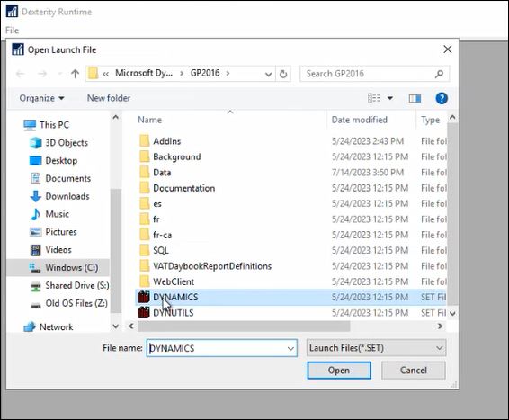This screenshot has height=420, width=509.
Task: Click the up-directory arrow icon
Action: 75,74
